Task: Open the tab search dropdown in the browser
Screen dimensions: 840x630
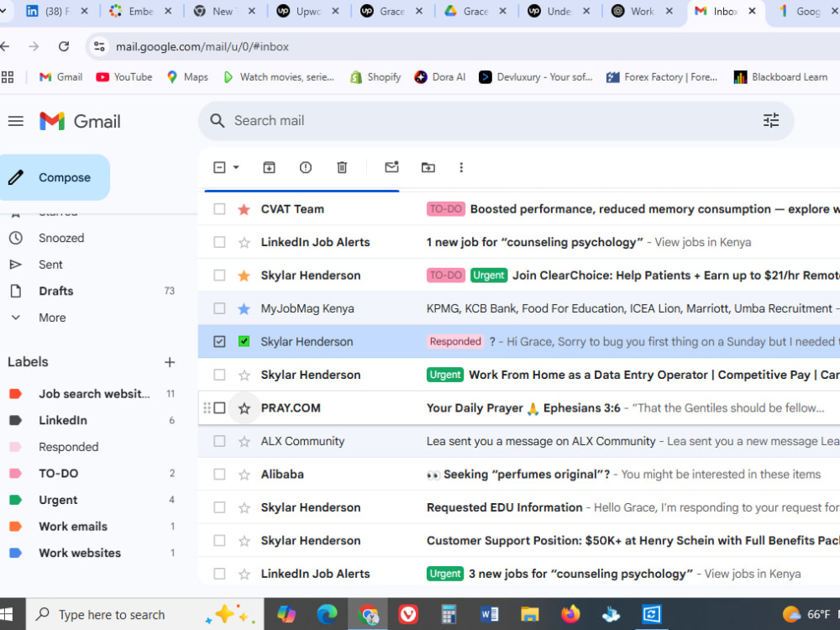Action: [3, 11]
